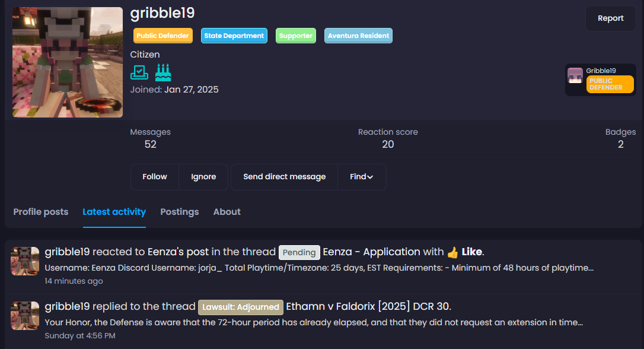Send direct message to gribble19

click(x=285, y=177)
